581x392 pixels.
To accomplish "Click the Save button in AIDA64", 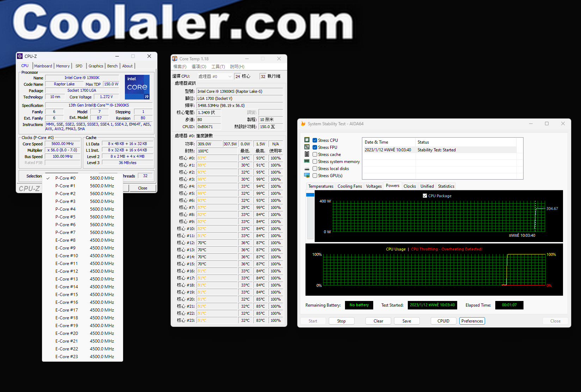I will click(407, 321).
